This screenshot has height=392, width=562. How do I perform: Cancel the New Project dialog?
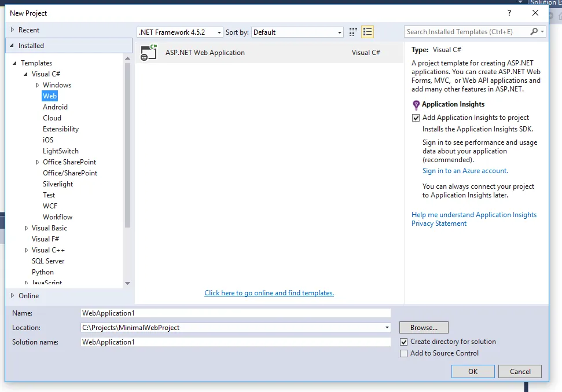(520, 372)
